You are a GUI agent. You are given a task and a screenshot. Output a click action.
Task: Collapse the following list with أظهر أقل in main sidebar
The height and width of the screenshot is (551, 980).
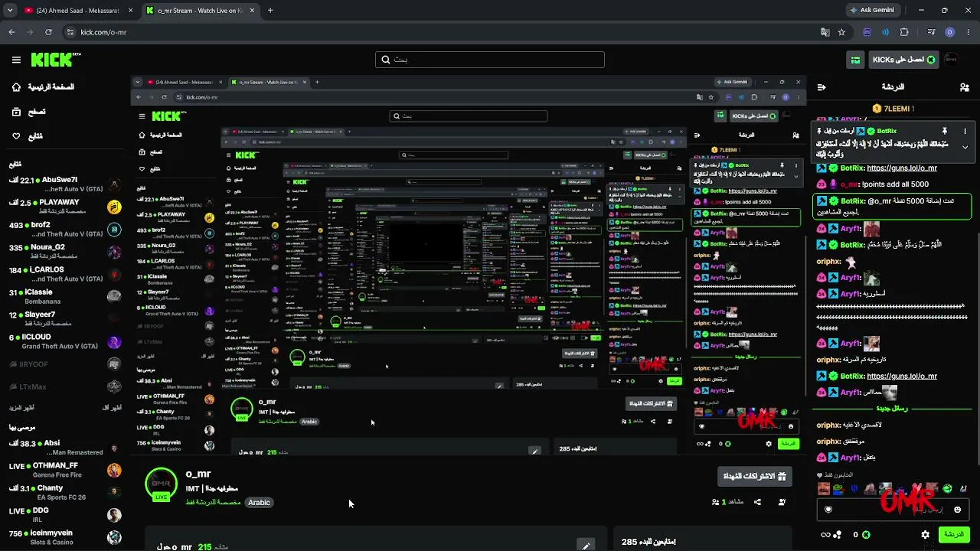point(112,407)
